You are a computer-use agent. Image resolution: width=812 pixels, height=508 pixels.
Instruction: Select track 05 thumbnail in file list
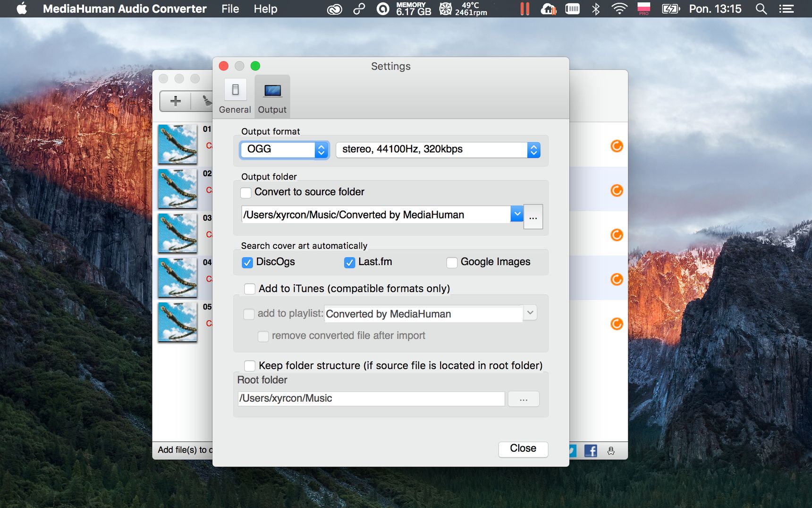coord(178,322)
